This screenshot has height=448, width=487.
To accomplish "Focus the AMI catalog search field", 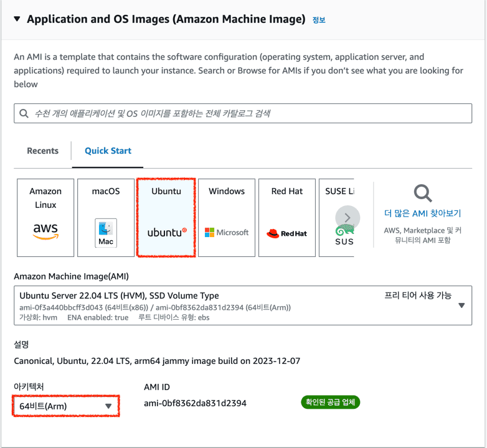I will [243, 113].
